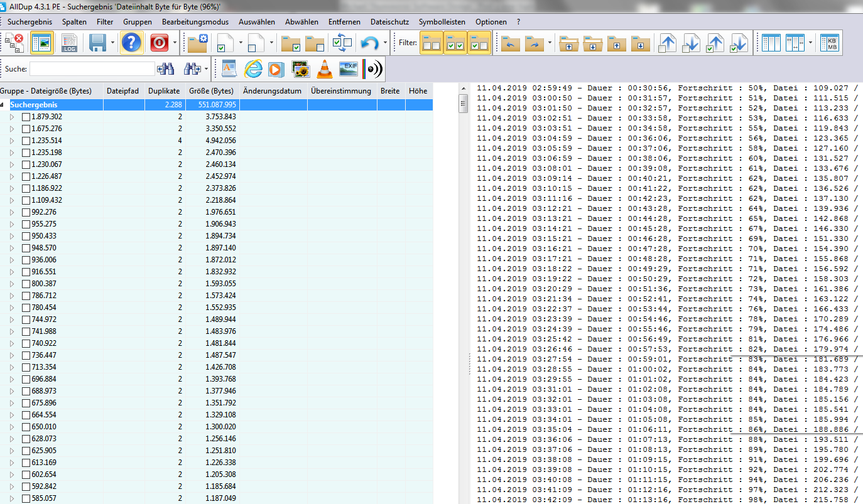
Task: Click into the Suche text field
Action: (92, 68)
